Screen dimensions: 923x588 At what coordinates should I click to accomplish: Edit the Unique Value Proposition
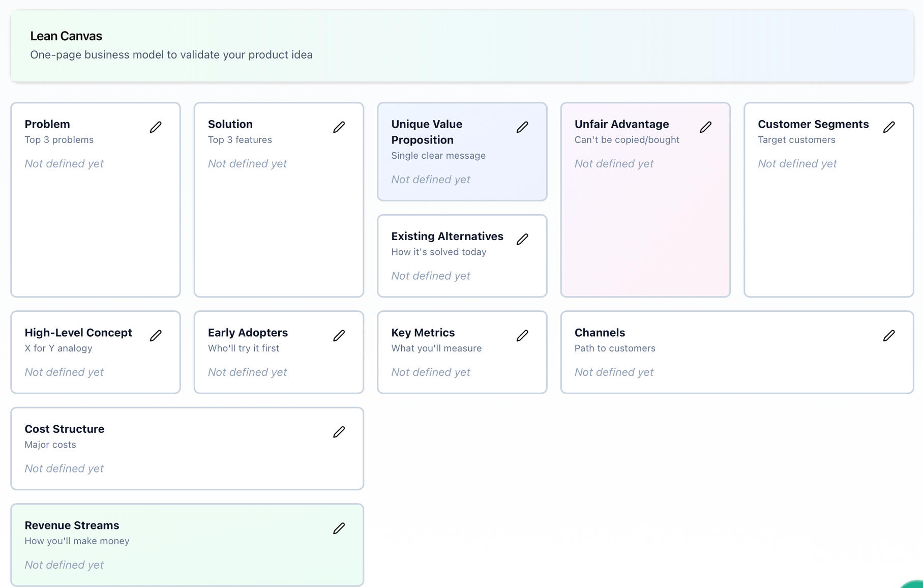(x=522, y=127)
